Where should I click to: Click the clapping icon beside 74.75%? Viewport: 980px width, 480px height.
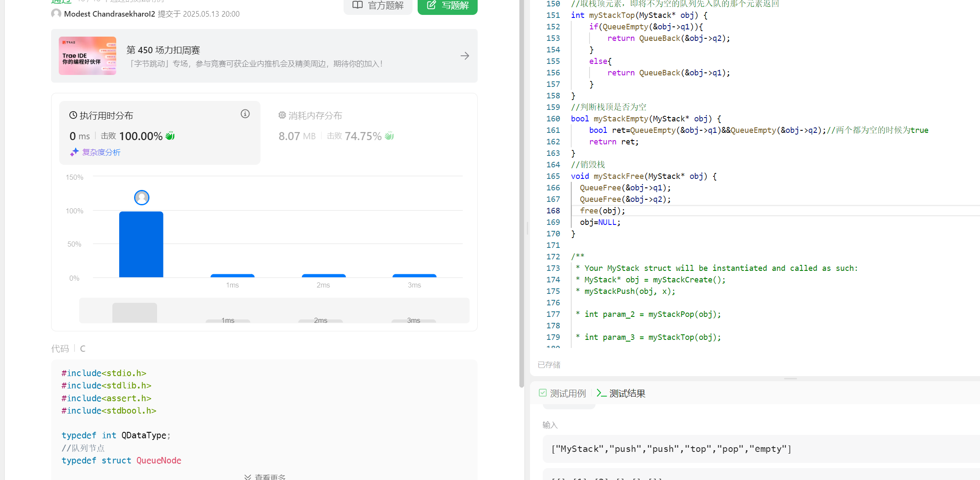389,136
